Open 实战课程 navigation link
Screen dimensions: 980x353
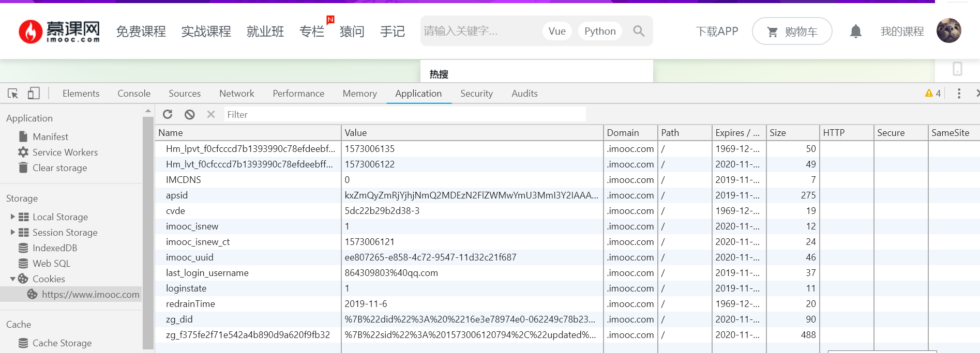206,32
